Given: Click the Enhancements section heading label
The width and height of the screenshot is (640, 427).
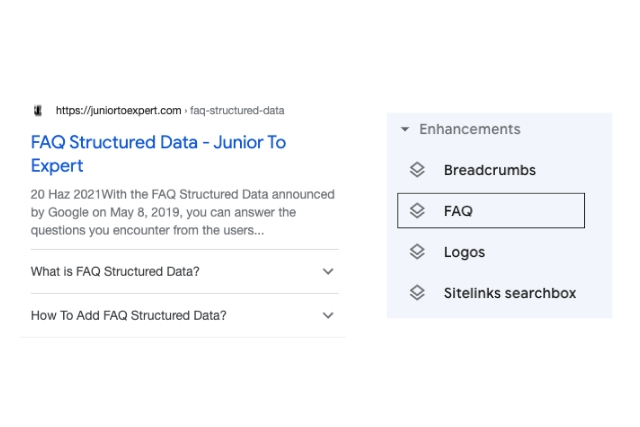Looking at the screenshot, I should tap(470, 130).
